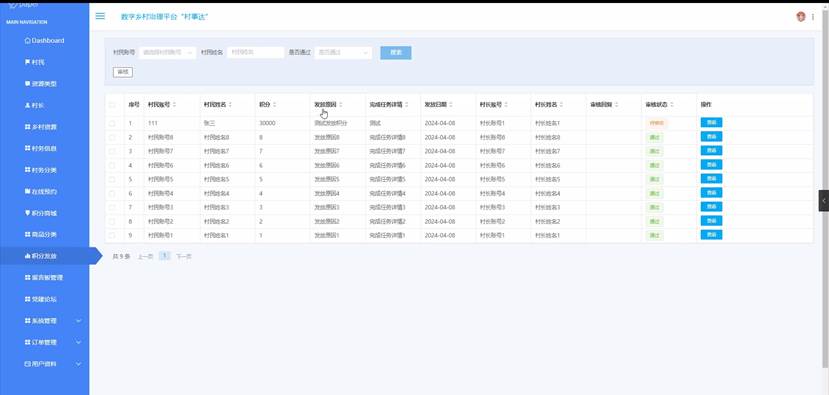Sort the table by 发放原因 column
This screenshot has width=829, height=395.
point(340,105)
